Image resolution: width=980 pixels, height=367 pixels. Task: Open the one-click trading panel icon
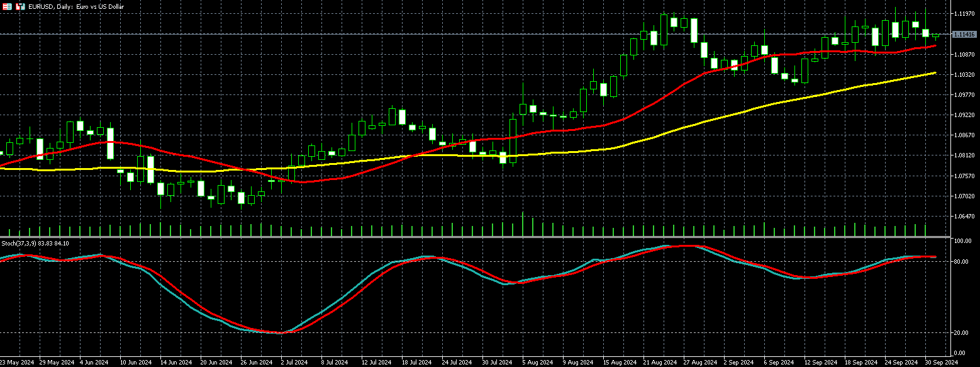pos(8,6)
